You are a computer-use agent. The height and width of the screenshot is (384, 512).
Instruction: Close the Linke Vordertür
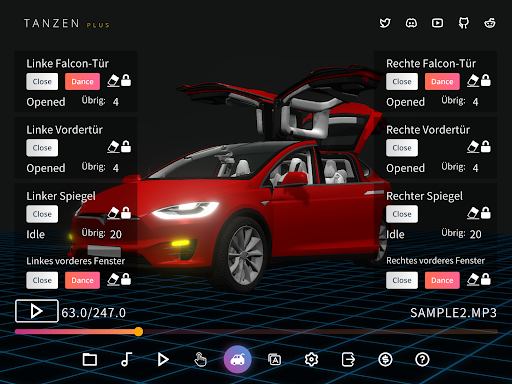click(x=42, y=148)
